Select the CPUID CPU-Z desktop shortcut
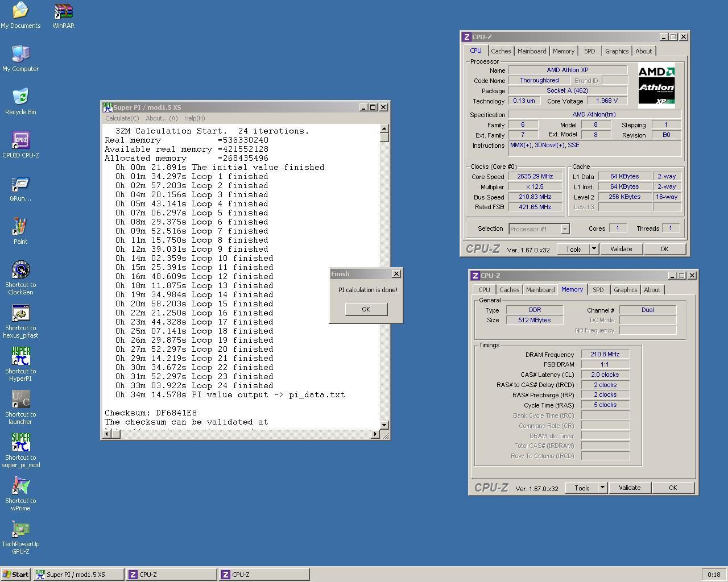 pyautogui.click(x=20, y=145)
